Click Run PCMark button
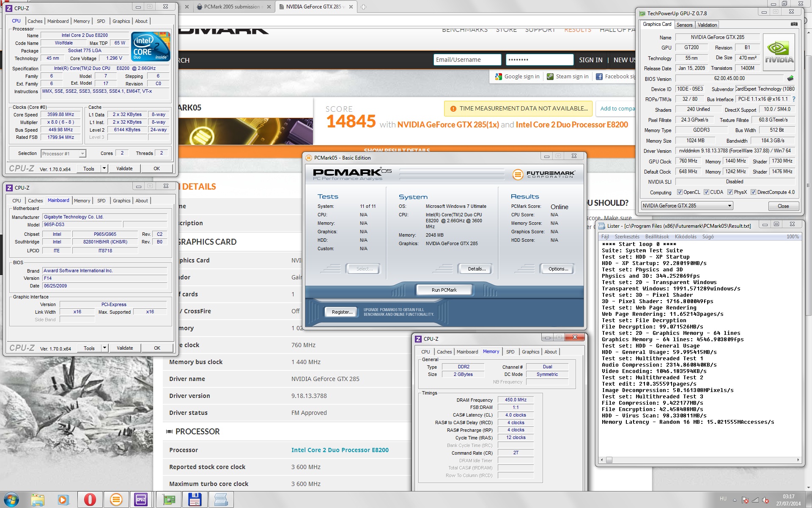The width and height of the screenshot is (812, 508). tap(444, 290)
